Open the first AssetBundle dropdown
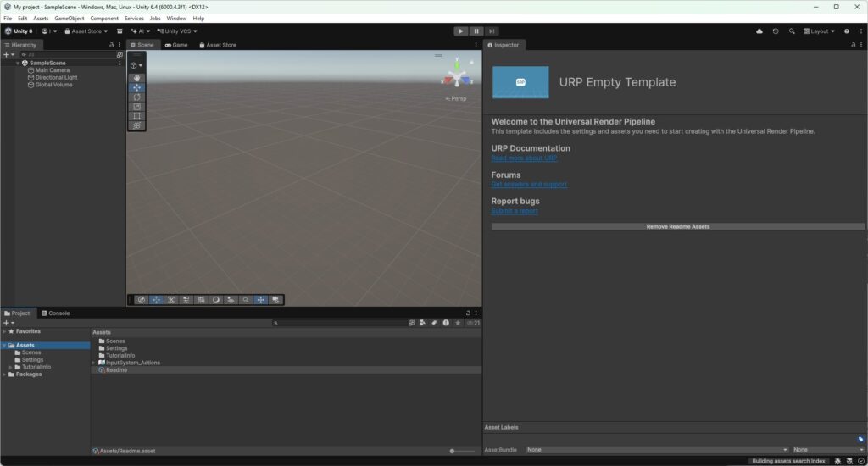 [x=657, y=449]
